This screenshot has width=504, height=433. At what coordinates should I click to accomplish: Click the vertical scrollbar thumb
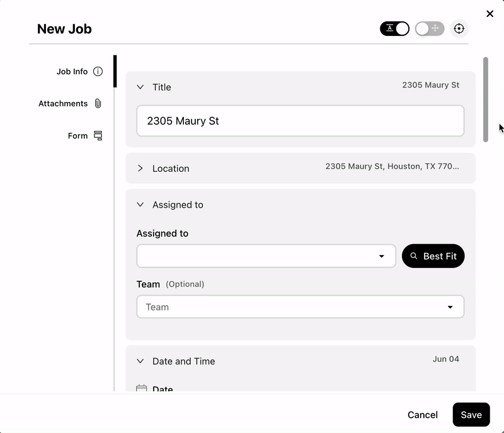coord(485,99)
